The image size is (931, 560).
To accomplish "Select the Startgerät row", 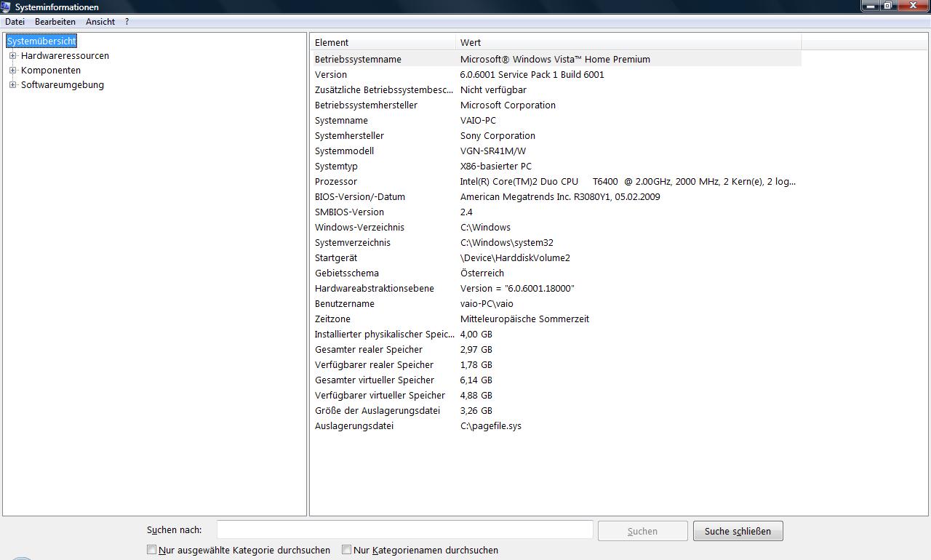I will (556, 258).
